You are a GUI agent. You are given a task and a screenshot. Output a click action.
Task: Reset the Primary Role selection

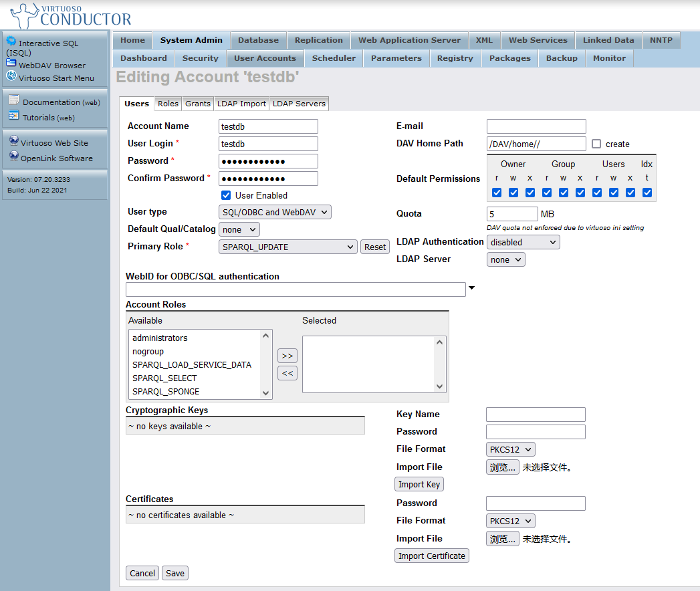tap(375, 247)
